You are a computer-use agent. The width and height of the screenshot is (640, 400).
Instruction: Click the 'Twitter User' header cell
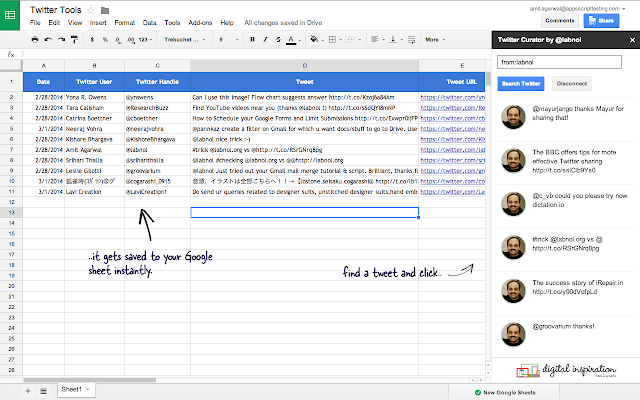click(x=94, y=82)
